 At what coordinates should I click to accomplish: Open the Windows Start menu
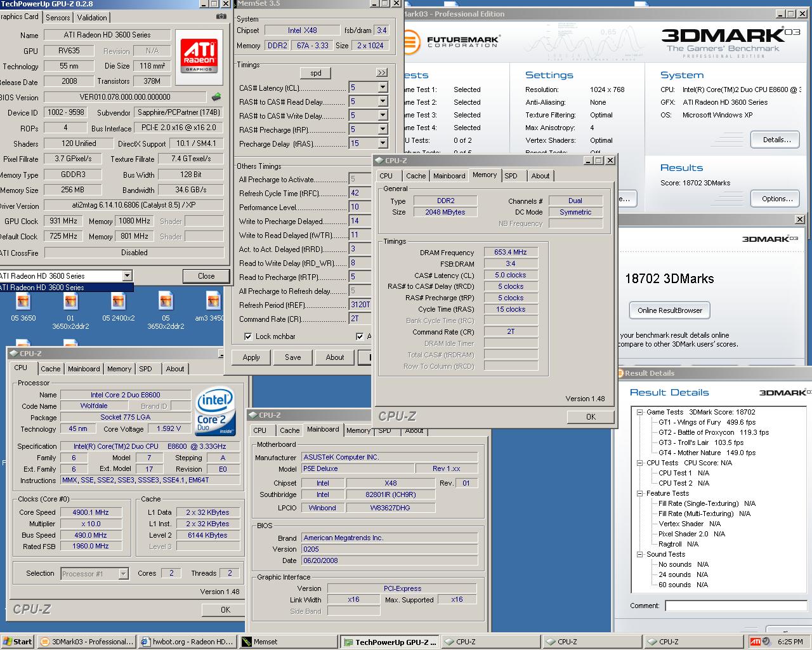click(18, 642)
